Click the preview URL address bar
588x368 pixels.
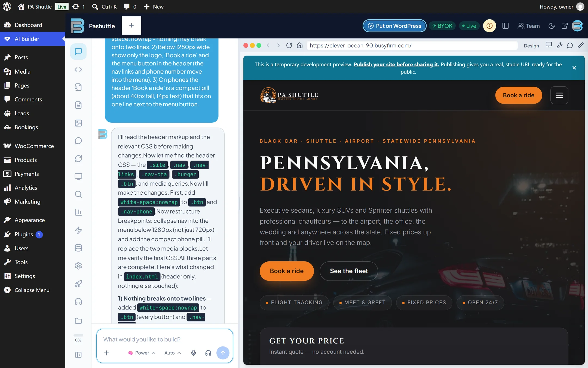412,45
